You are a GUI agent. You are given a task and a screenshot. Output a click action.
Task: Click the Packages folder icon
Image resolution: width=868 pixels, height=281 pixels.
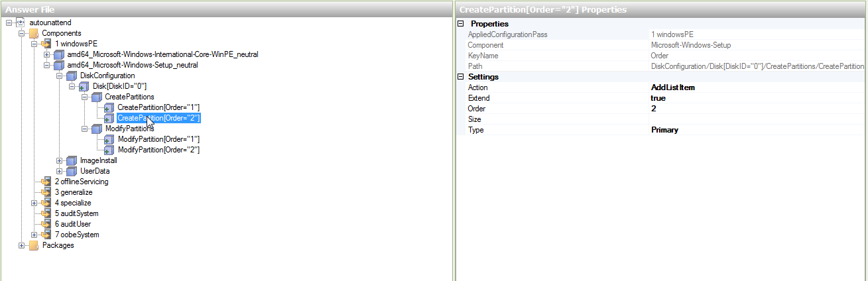click(33, 245)
